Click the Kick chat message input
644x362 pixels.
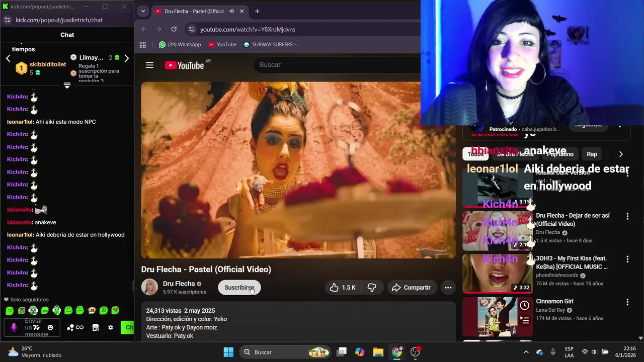click(x=32, y=327)
